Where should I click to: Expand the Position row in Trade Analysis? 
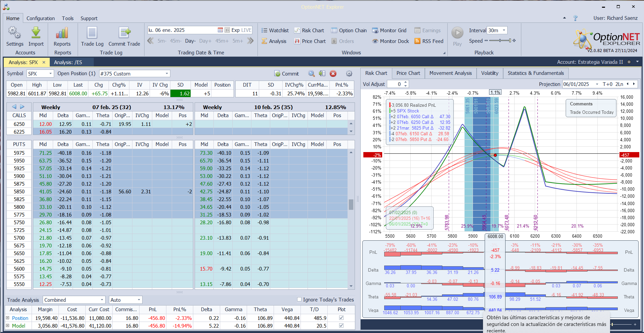8,318
